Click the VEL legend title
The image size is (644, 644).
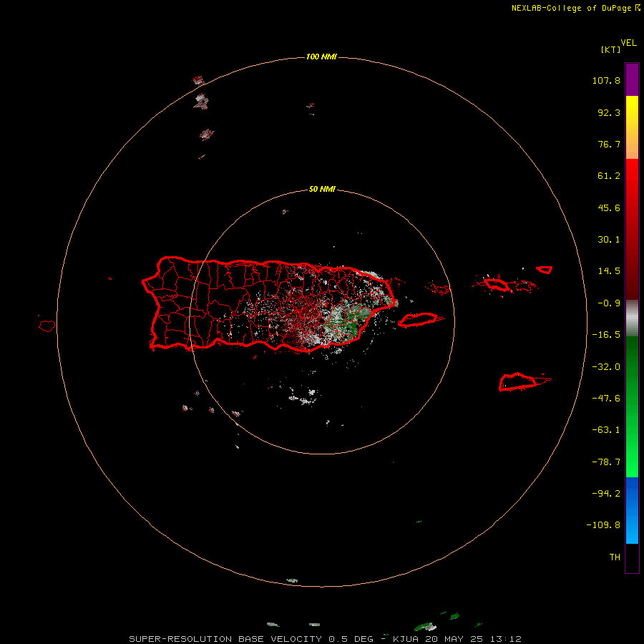[x=628, y=43]
